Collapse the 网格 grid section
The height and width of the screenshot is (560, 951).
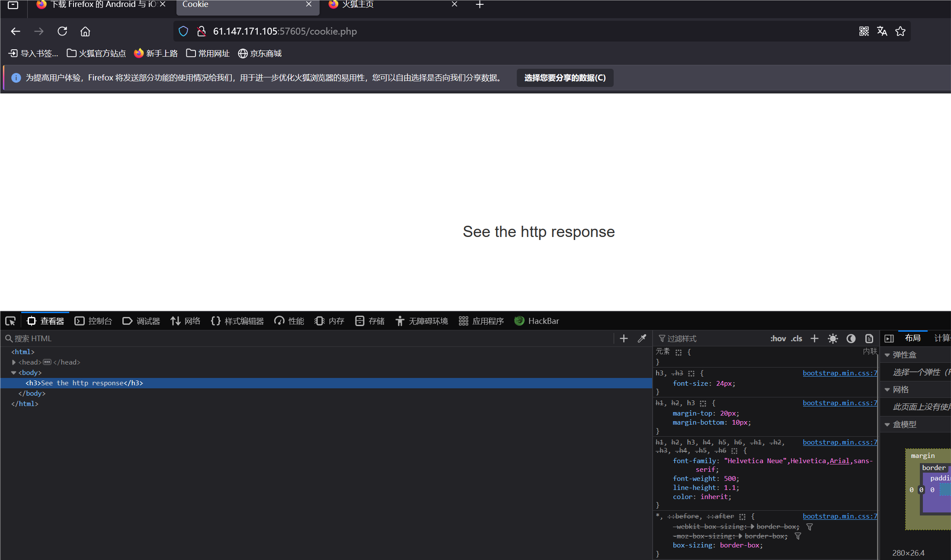pos(887,390)
